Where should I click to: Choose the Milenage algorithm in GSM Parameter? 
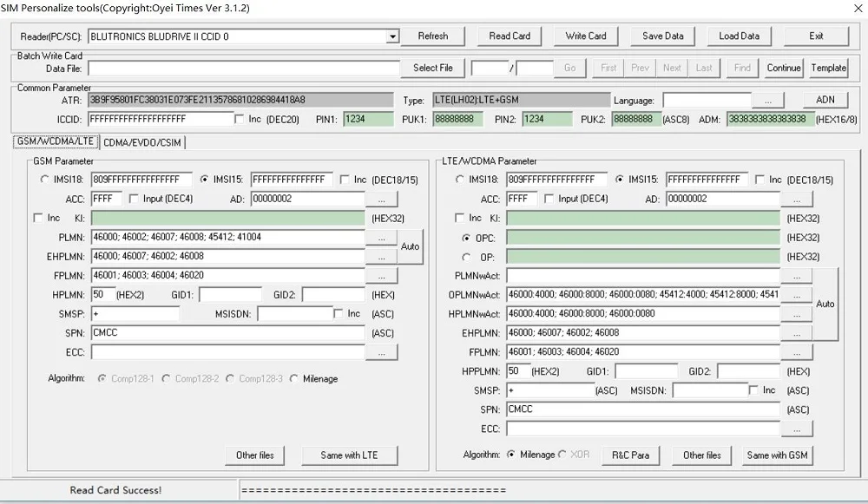click(x=294, y=378)
